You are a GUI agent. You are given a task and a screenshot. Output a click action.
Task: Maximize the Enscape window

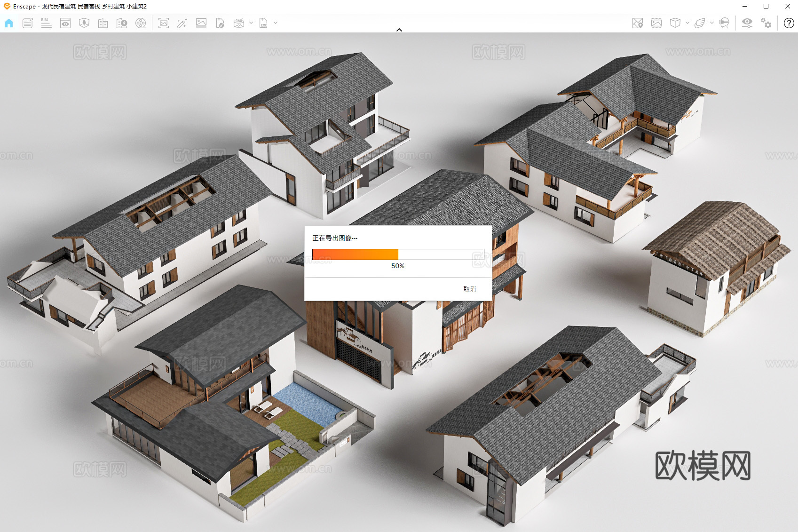[766, 6]
